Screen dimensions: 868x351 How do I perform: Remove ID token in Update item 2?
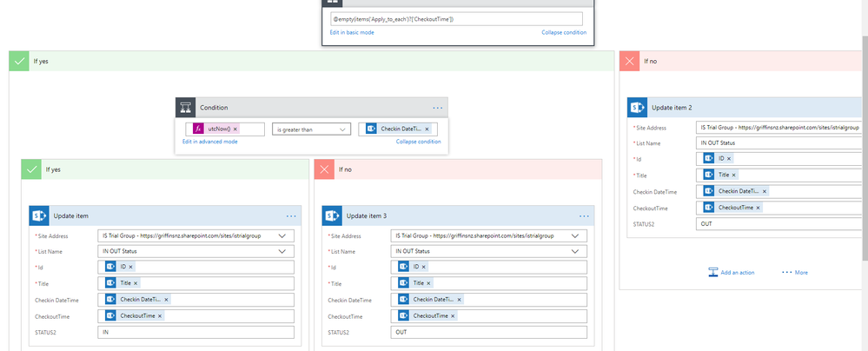coord(729,158)
